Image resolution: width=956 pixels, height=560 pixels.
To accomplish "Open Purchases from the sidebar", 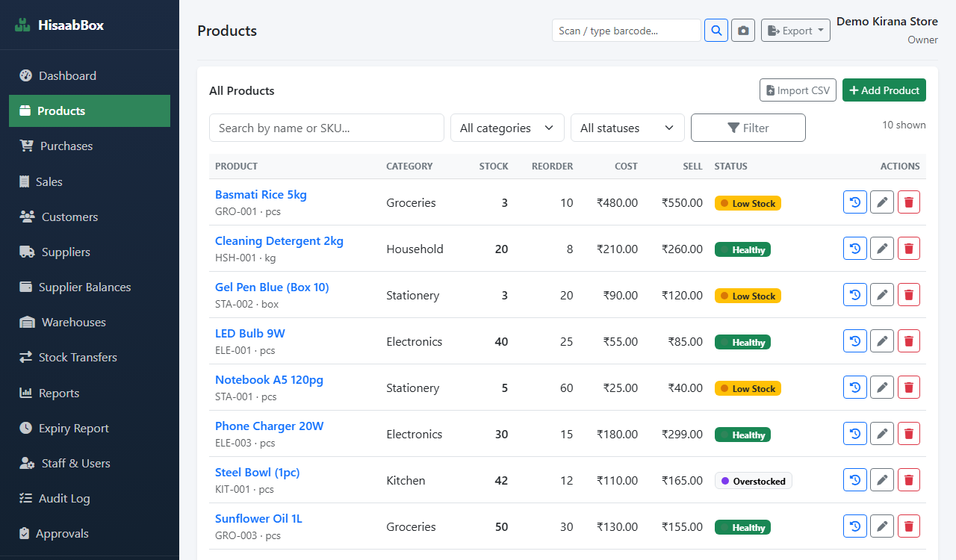I will click(x=90, y=146).
